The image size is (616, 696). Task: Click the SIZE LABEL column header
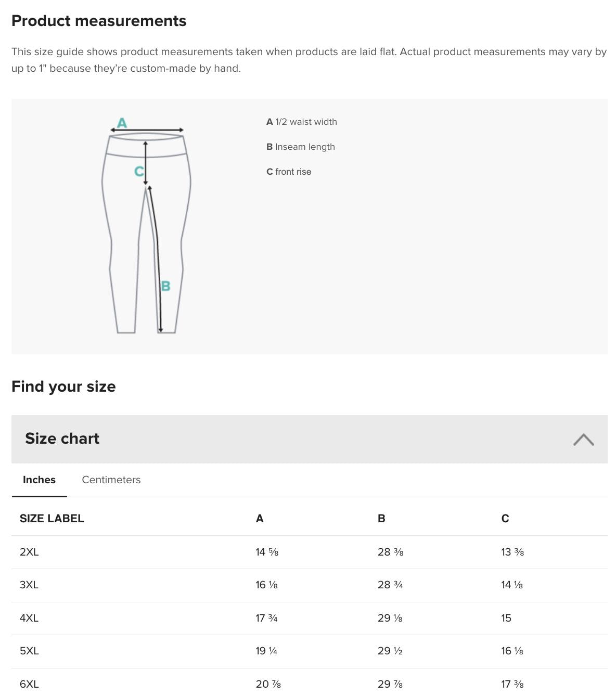point(52,518)
